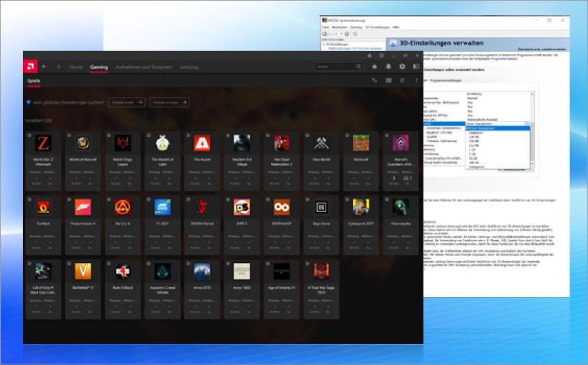Select Bildeinstellungen mit Vorschau anpassen tree link
Screen dimensions: 588x365
pyautogui.click(x=355, y=48)
